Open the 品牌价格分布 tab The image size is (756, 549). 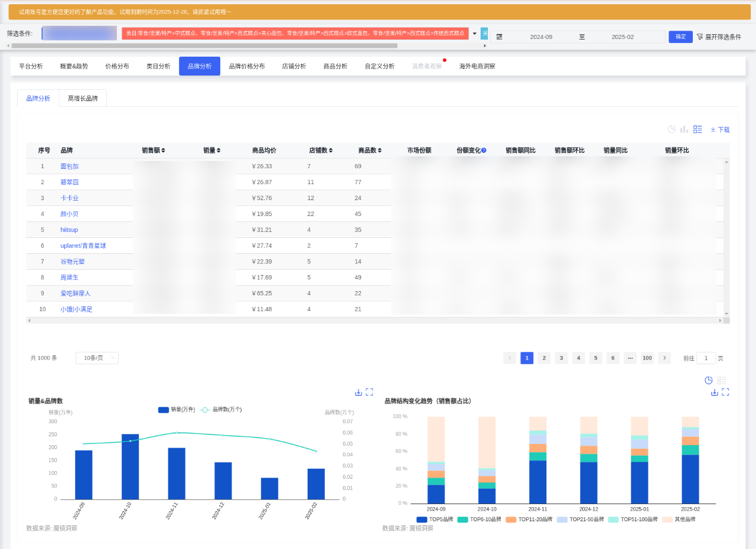pyautogui.click(x=247, y=66)
